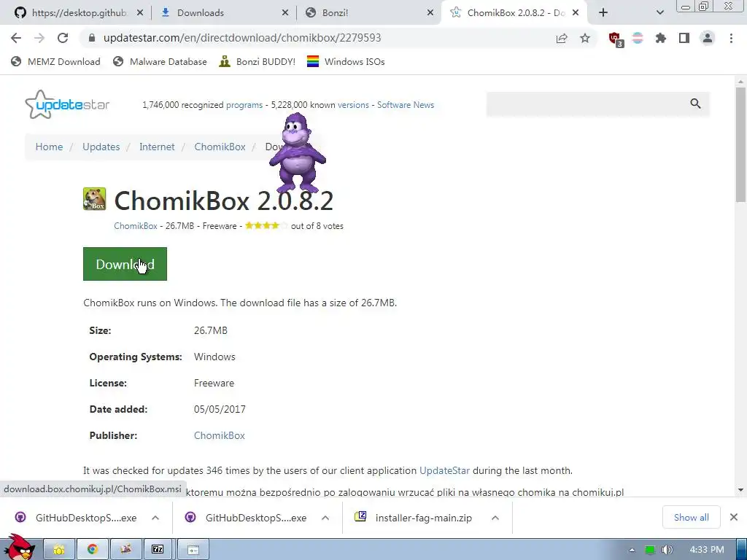Screen dimensions: 747x560
Task: Expand options for second GitHubDesktop download
Action: tap(325, 518)
